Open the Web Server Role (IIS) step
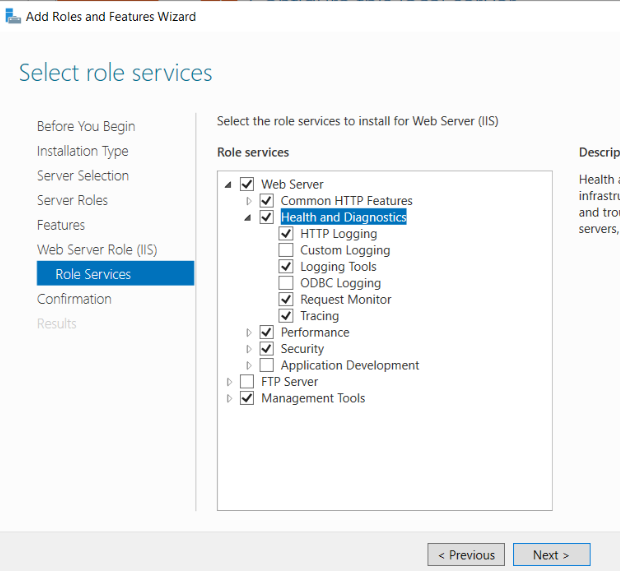 (x=97, y=250)
